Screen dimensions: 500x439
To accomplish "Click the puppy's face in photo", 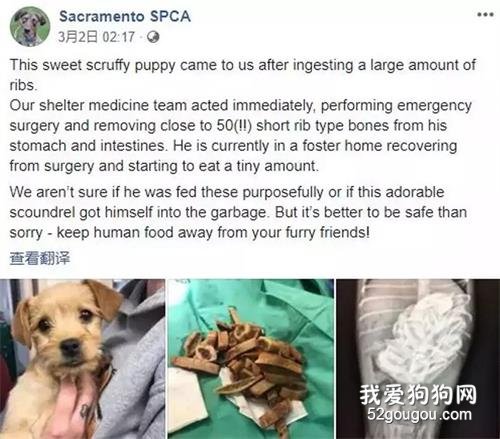I will click(x=67, y=330).
